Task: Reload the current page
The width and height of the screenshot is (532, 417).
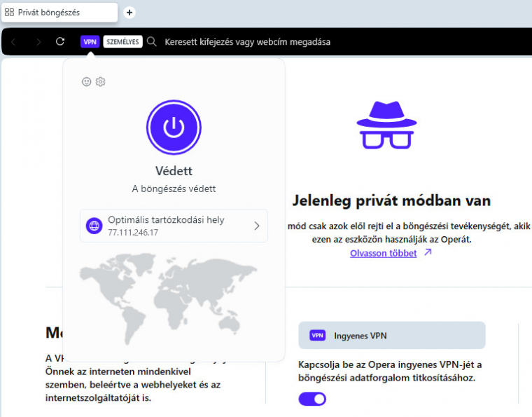Action: [x=60, y=42]
